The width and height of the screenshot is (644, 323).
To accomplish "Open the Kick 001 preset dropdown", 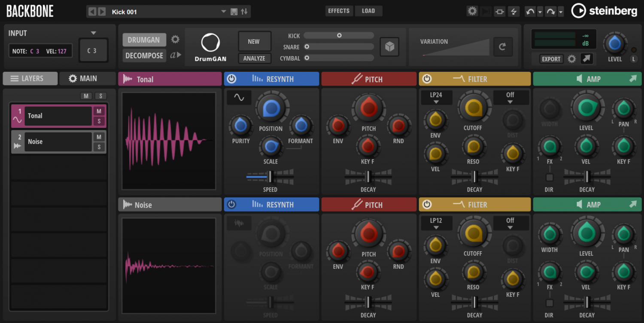I will pyautogui.click(x=224, y=12).
